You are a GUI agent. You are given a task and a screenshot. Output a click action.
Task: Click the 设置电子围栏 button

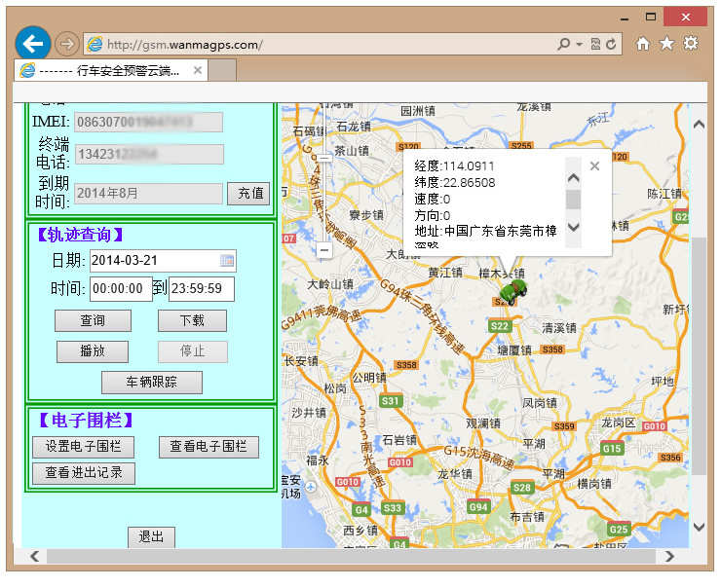click(84, 447)
